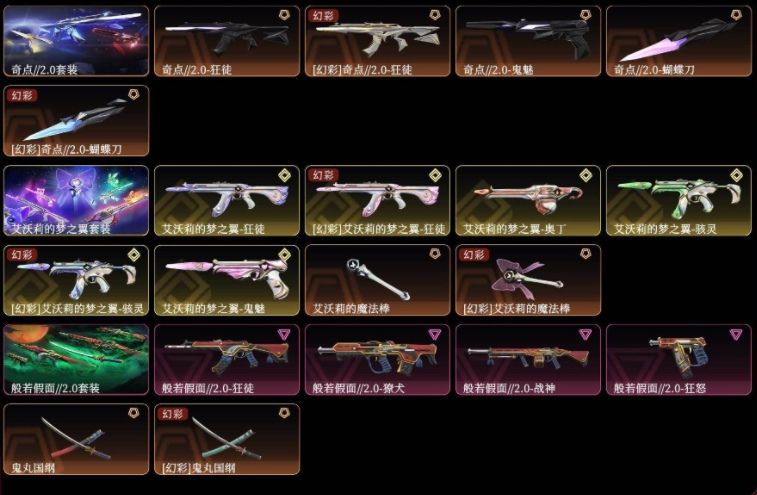Click the diamond tier icon on 艾沃莉的梦之翼-骇灵
757x495 pixels.
tap(736, 175)
